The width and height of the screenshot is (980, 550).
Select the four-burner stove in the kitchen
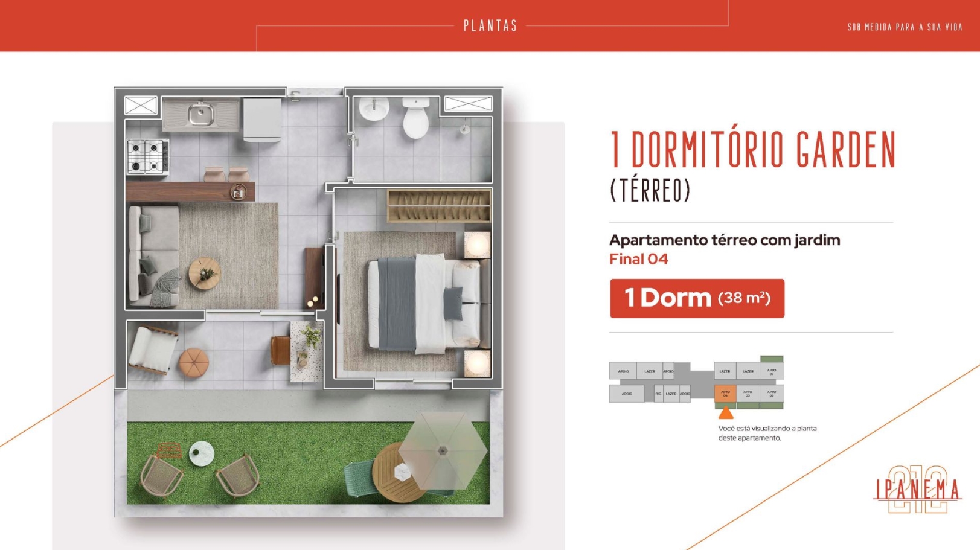[147, 156]
